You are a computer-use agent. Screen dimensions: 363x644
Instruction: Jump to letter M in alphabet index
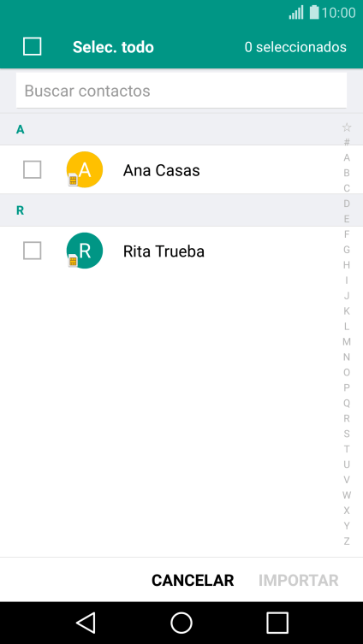[347, 342]
